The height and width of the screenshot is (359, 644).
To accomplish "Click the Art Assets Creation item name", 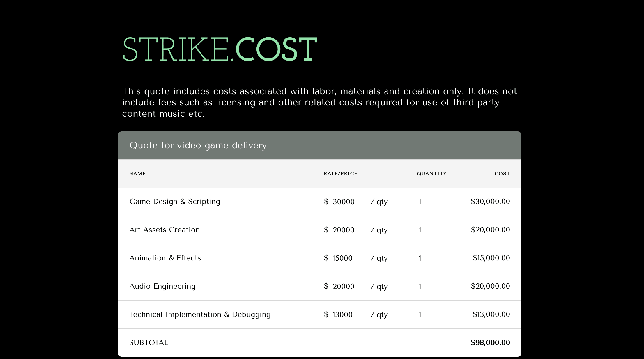I will (x=164, y=230).
